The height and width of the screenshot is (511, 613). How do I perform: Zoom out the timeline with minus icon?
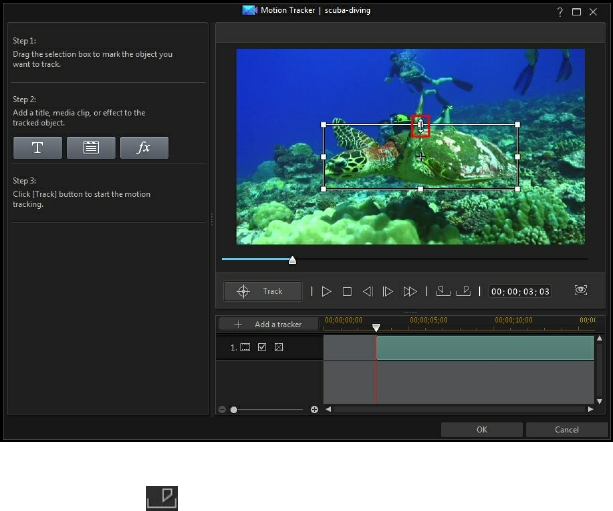click(x=222, y=409)
